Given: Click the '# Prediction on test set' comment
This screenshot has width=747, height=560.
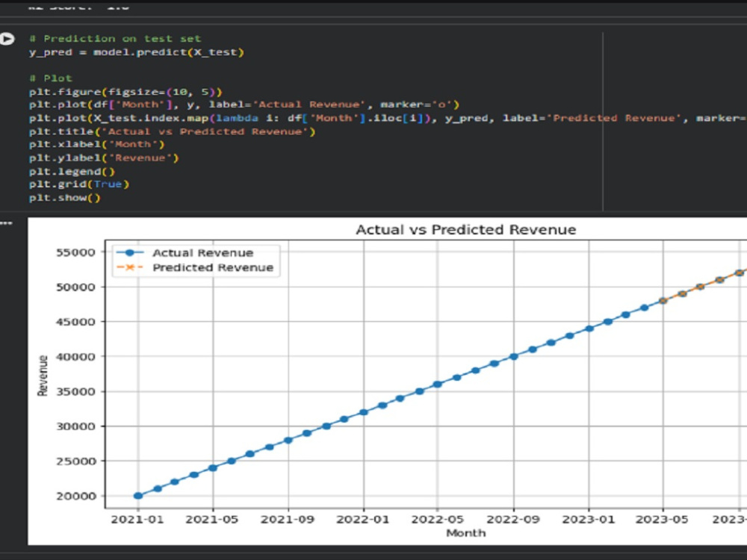Looking at the screenshot, I should pyautogui.click(x=115, y=39).
